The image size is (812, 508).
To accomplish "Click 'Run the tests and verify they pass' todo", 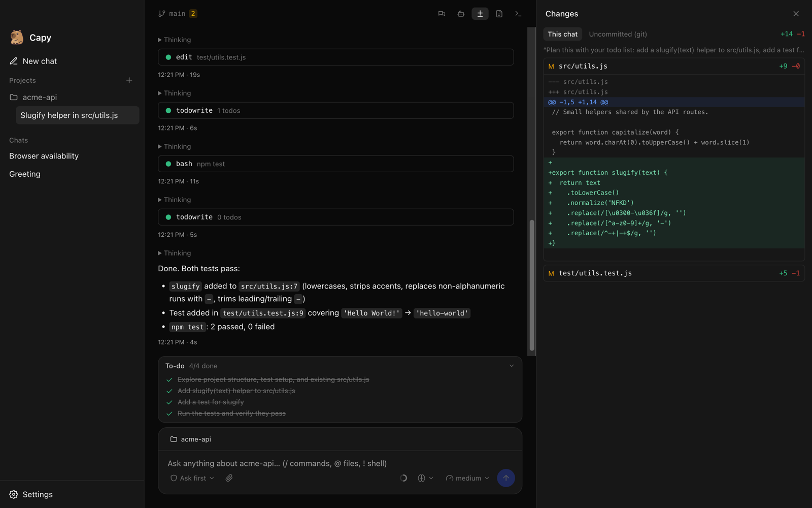I will [231, 414].
